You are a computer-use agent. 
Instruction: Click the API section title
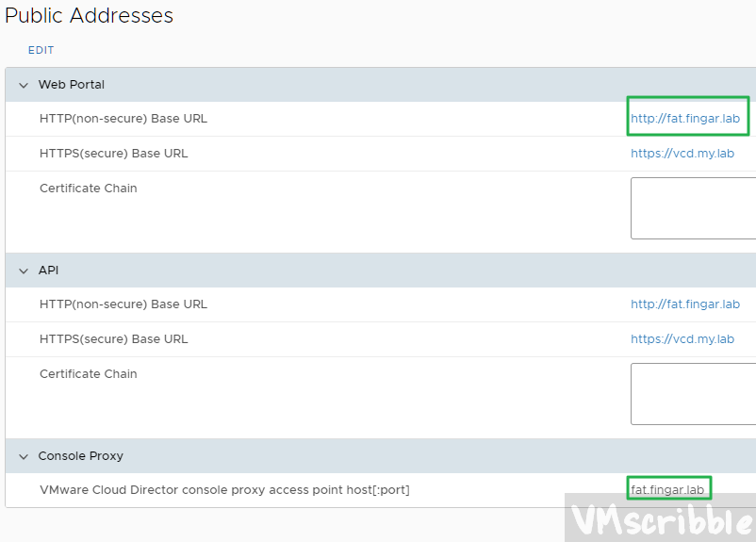point(48,271)
